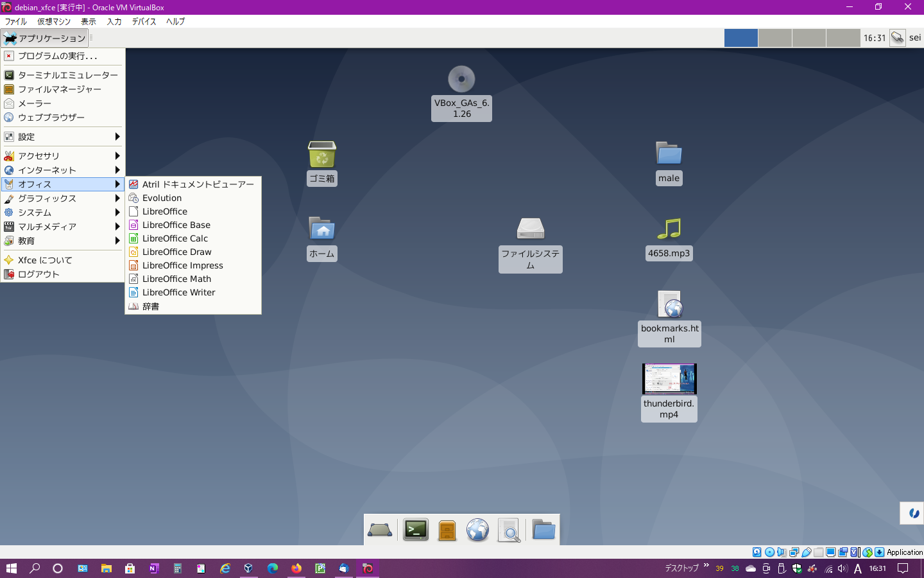Open VirtualBox デバイス menu
The height and width of the screenshot is (578, 924).
[x=144, y=21]
